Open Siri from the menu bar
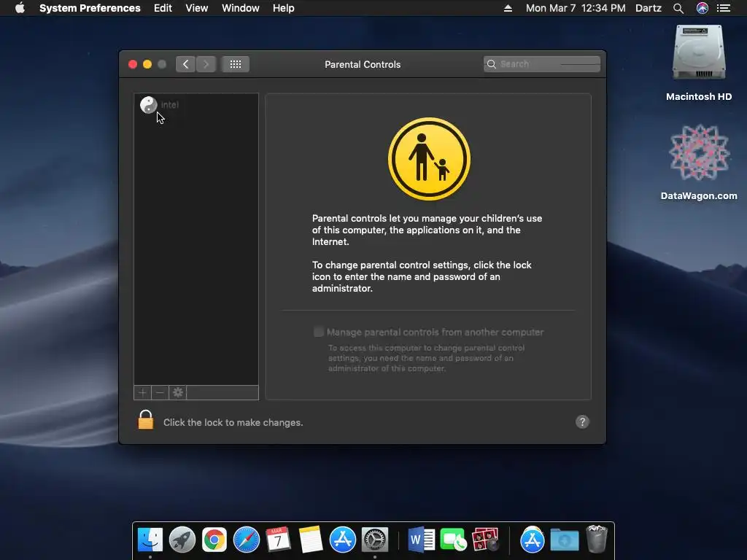747x560 pixels. [703, 8]
